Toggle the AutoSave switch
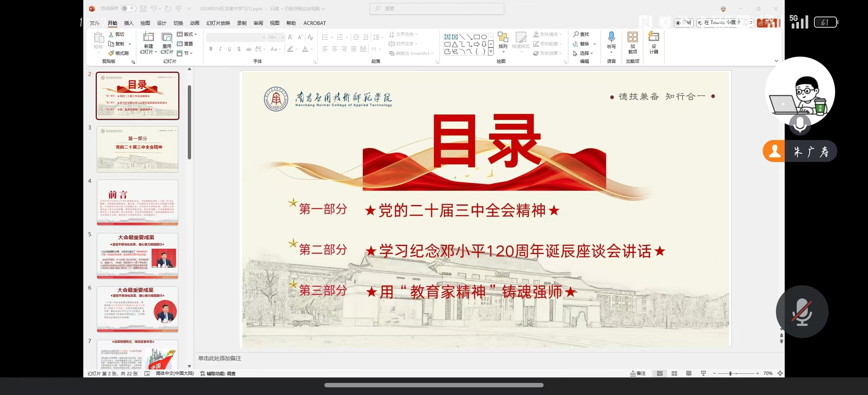868x395 pixels. click(128, 8)
